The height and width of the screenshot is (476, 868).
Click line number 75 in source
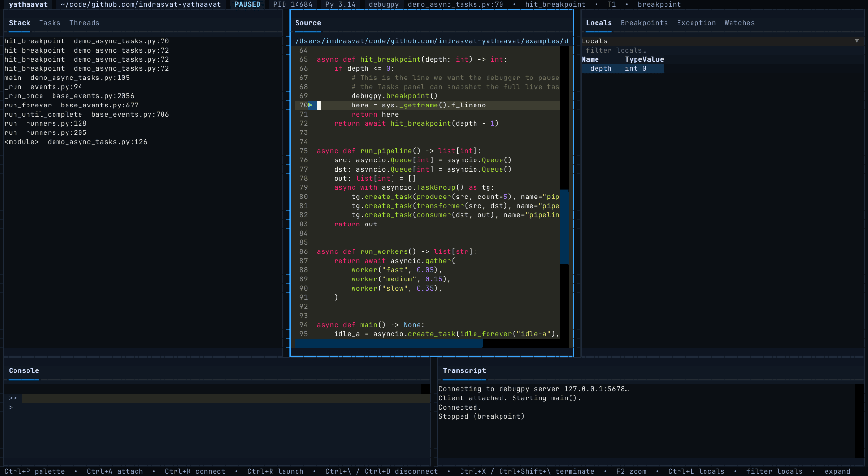click(303, 151)
